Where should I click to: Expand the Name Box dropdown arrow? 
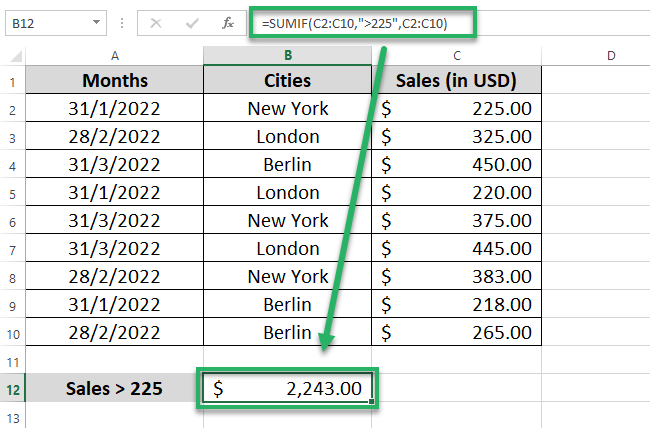[96, 22]
